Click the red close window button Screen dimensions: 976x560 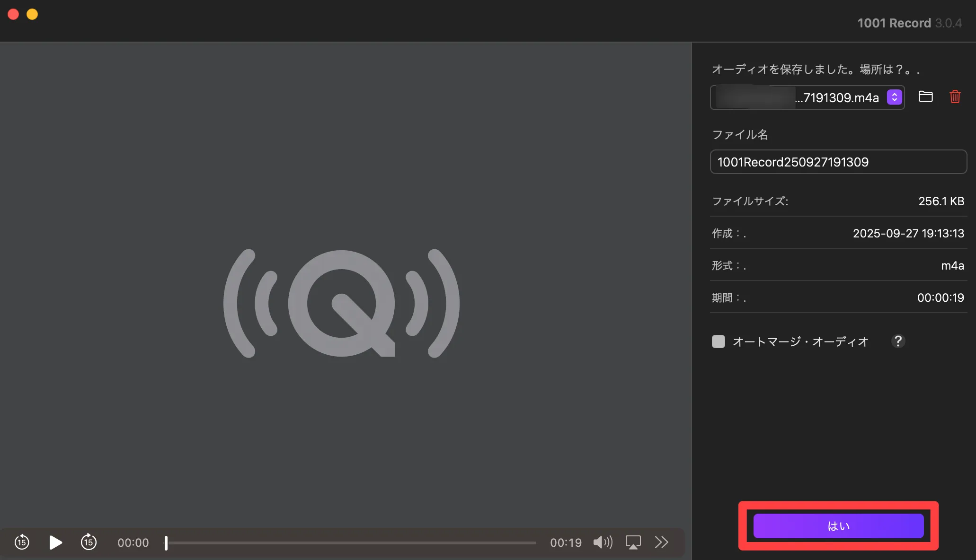point(13,15)
